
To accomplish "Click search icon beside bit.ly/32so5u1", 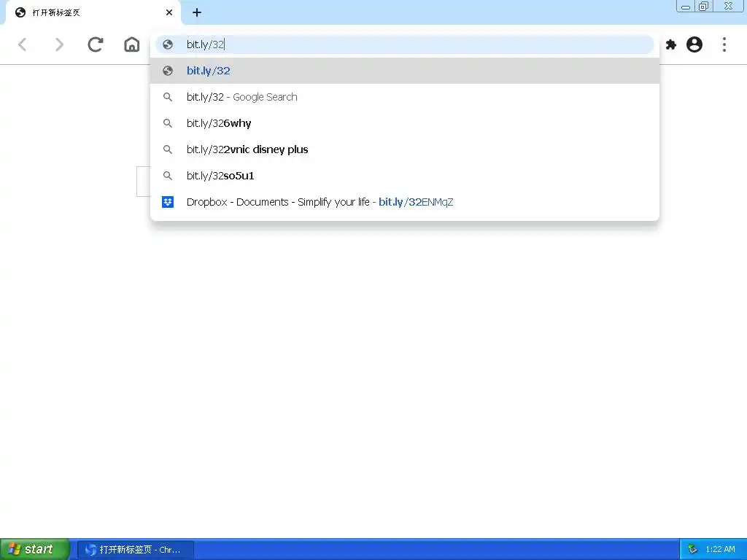I will coord(168,176).
